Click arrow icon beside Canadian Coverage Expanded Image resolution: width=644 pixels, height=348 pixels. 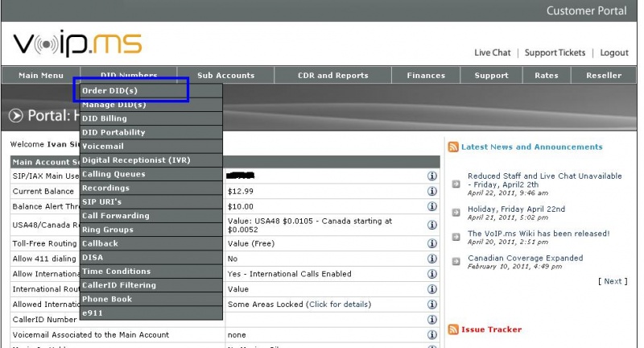456,261
